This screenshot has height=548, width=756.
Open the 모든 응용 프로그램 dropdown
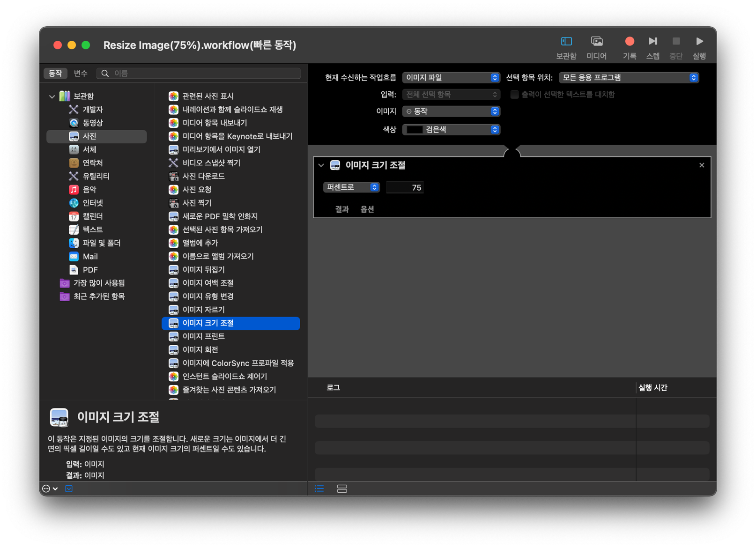click(x=629, y=78)
